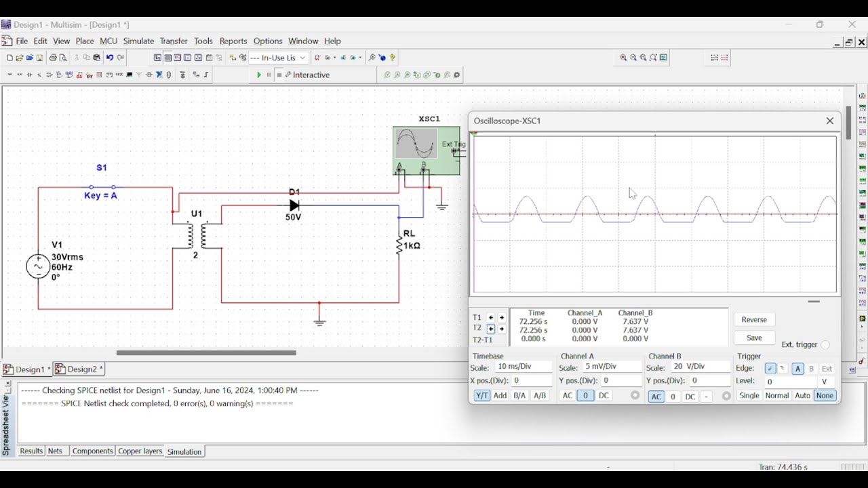Click the Cut scissors icon
Viewport: 868px width, 488px height.
point(77,58)
